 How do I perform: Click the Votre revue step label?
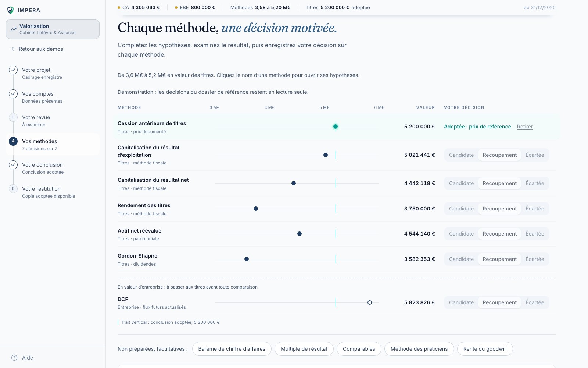point(36,117)
